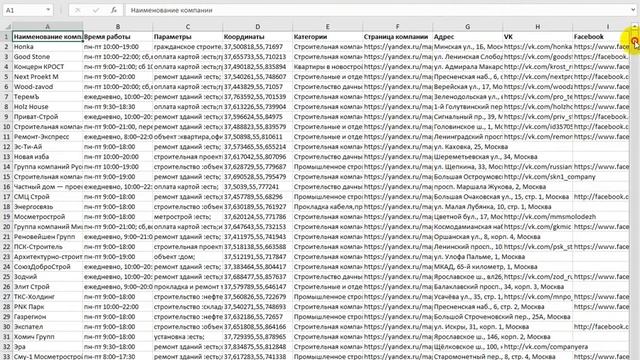Select the 'VK' header cell
Viewport: 640px width, 360px height.
(538, 37)
